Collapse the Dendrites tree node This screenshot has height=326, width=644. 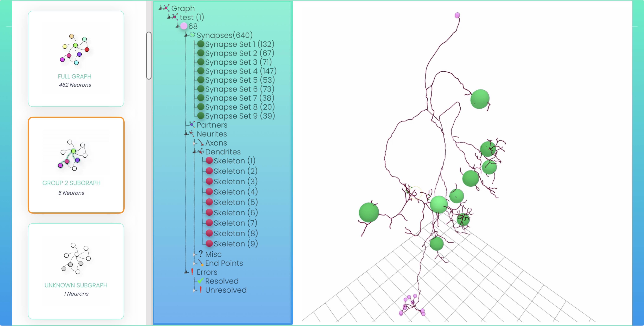point(194,152)
